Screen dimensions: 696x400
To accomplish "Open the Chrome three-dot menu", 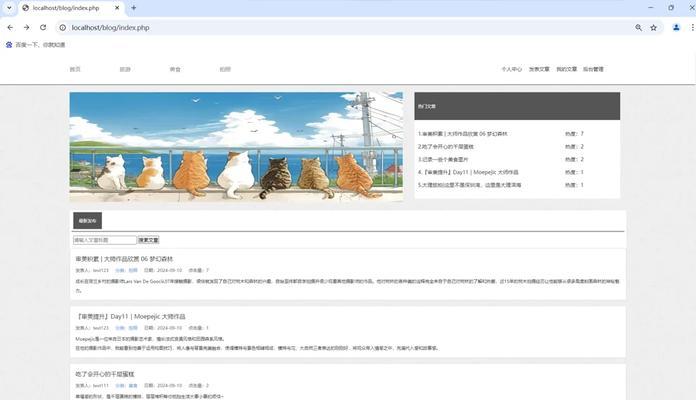I will pyautogui.click(x=692, y=28).
